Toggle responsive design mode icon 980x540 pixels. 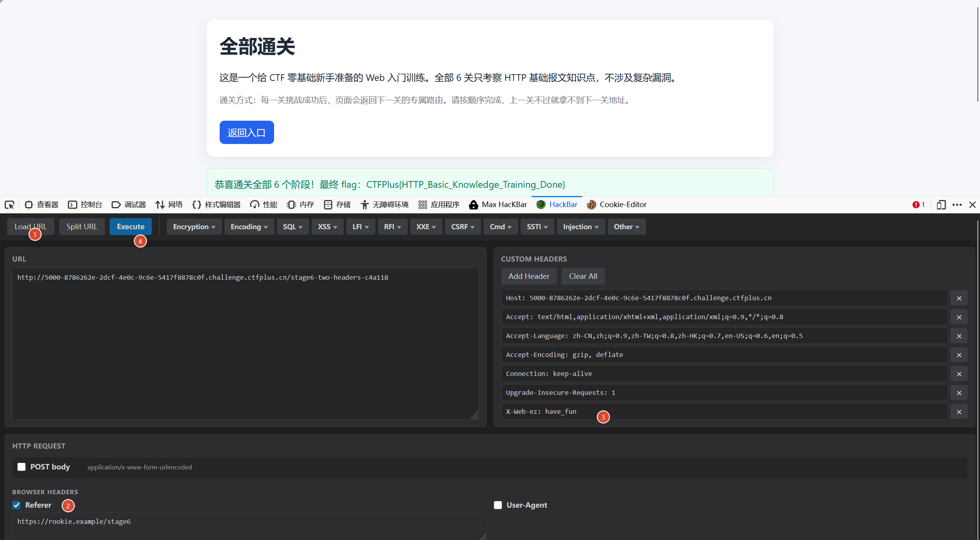coord(941,205)
